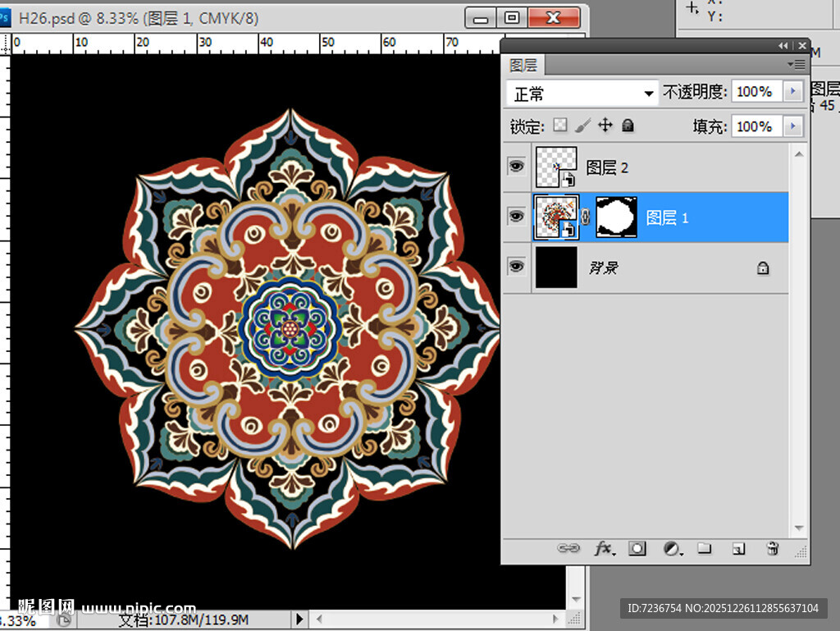Add a layer mask
This screenshot has height=631, width=840.
(637, 548)
